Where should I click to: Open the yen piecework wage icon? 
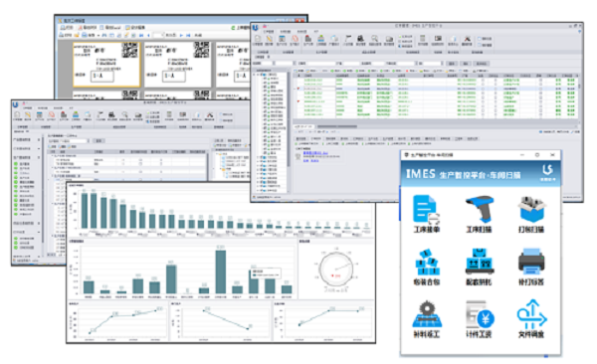pos(480,314)
